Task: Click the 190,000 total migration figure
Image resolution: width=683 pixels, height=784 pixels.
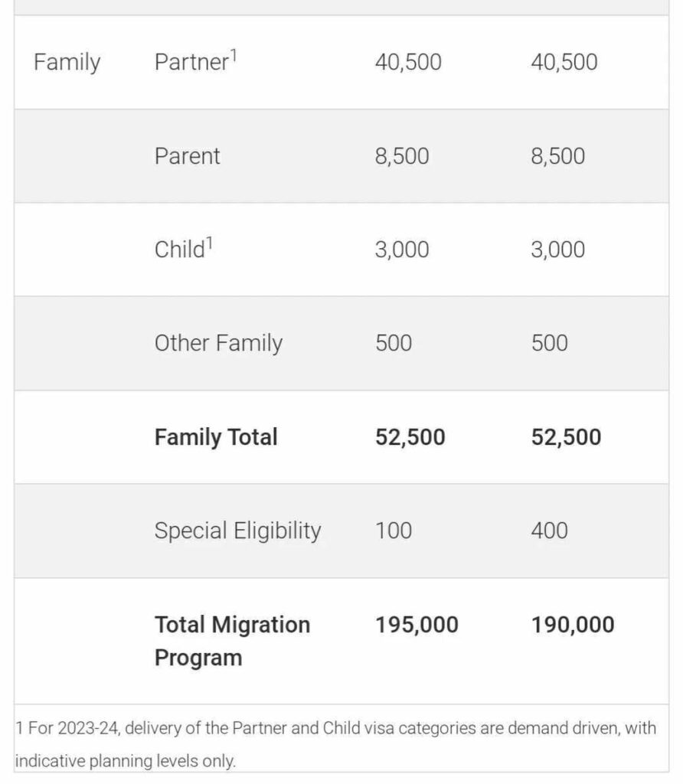Action: [573, 625]
